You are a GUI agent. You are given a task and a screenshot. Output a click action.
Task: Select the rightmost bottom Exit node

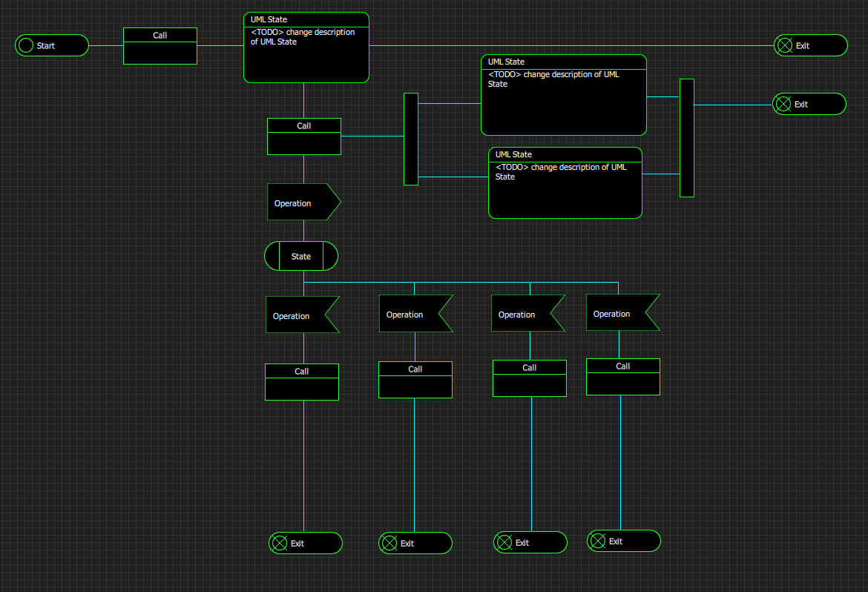click(x=624, y=541)
